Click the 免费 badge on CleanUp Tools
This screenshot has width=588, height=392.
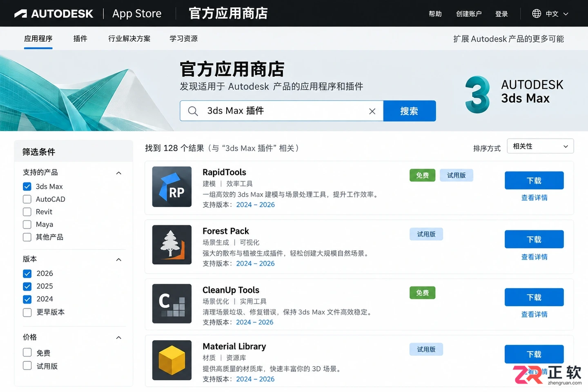(423, 293)
